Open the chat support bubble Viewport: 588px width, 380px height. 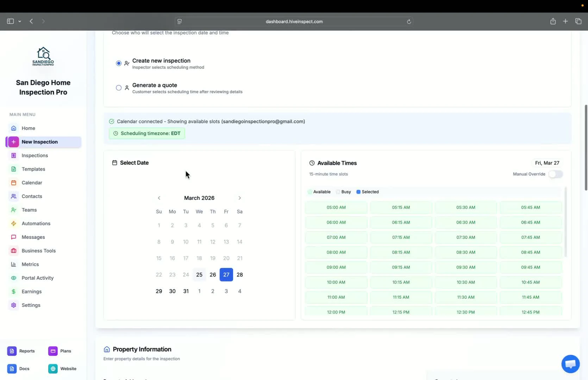pyautogui.click(x=570, y=364)
